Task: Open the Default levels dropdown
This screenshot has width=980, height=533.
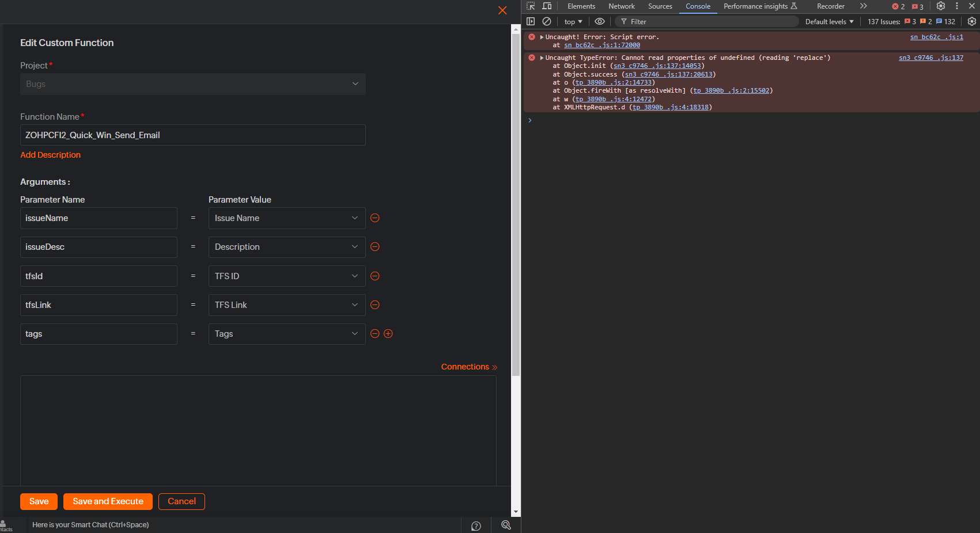Action: coord(829,22)
